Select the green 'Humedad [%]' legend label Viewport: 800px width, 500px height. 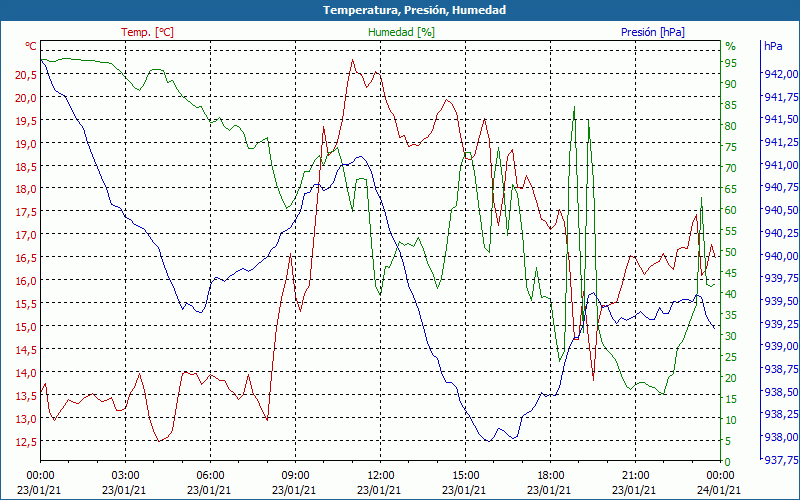tap(401, 32)
